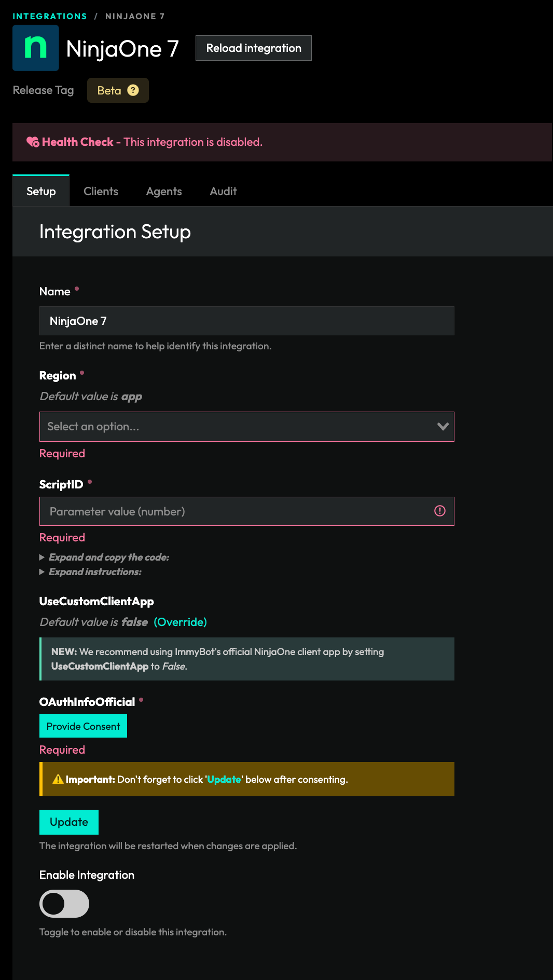Switch to the Clients tab

(x=101, y=192)
